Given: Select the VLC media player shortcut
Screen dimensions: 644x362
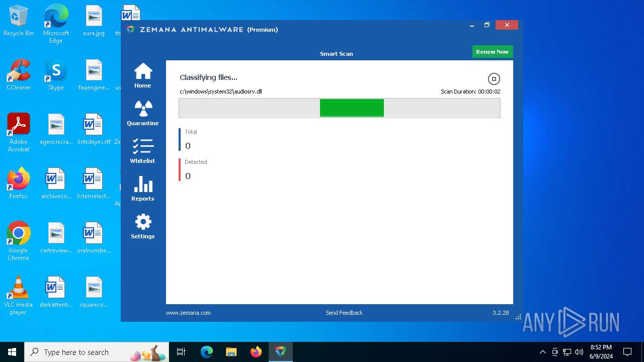Looking at the screenshot, I should (x=19, y=296).
